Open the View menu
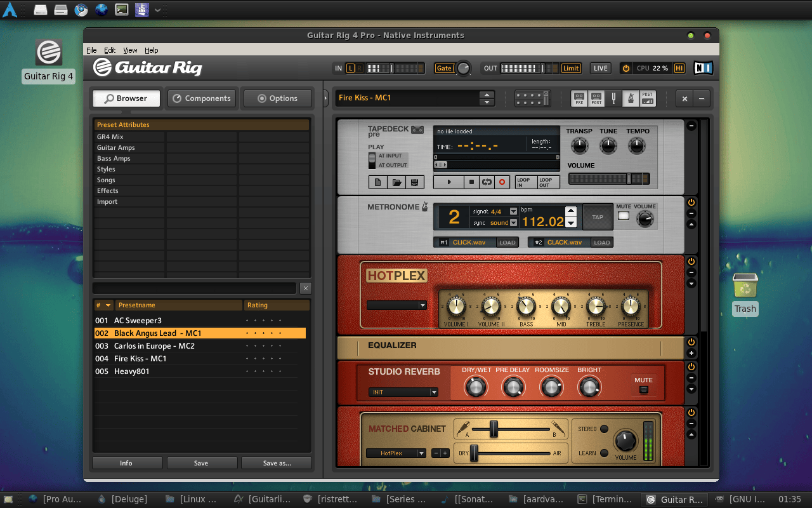 [x=130, y=50]
